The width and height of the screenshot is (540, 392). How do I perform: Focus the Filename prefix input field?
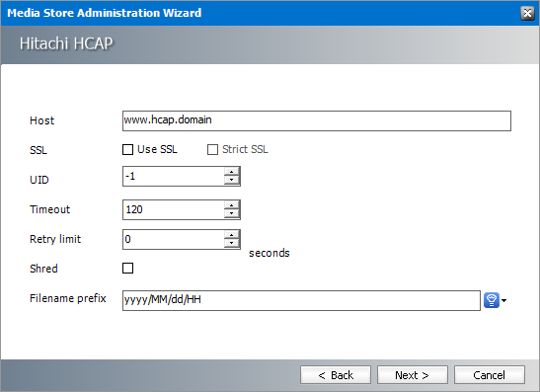point(301,300)
